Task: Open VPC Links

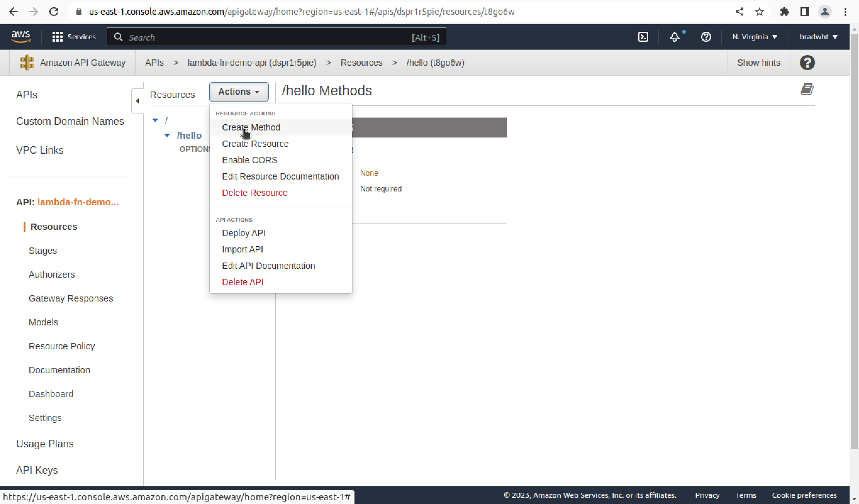Action: click(40, 150)
